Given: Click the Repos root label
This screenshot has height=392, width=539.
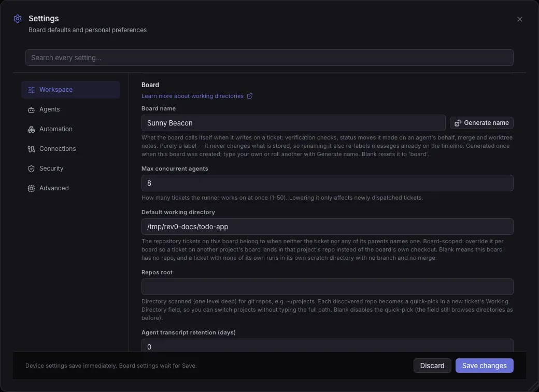Looking at the screenshot, I should (x=157, y=272).
